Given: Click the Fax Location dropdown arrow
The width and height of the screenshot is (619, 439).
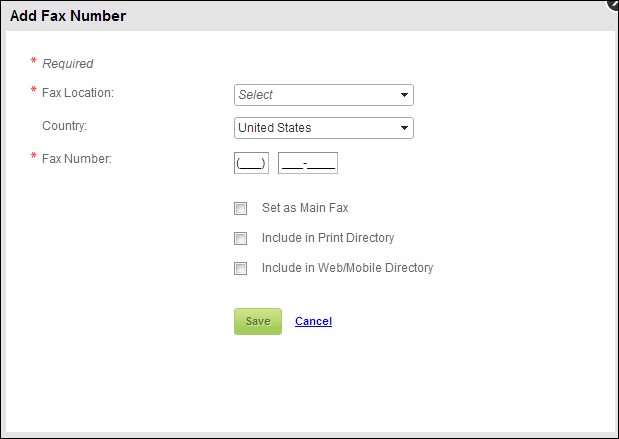Looking at the screenshot, I should pos(404,95).
